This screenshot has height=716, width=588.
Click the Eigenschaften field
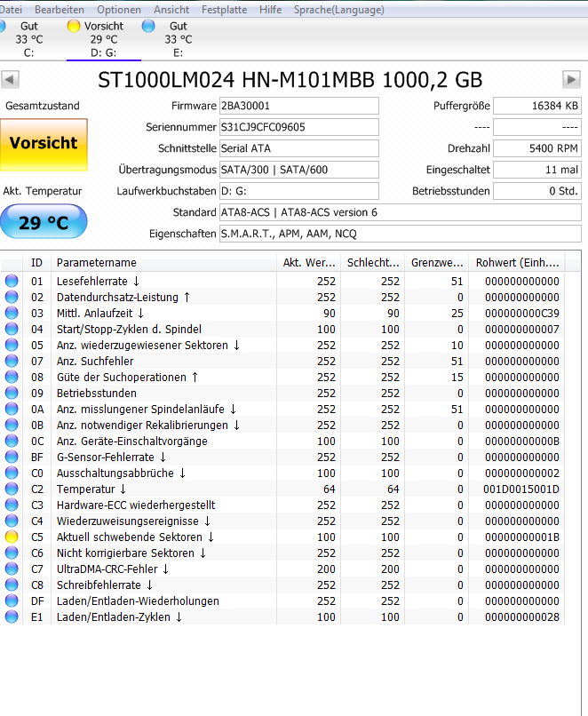[401, 234]
